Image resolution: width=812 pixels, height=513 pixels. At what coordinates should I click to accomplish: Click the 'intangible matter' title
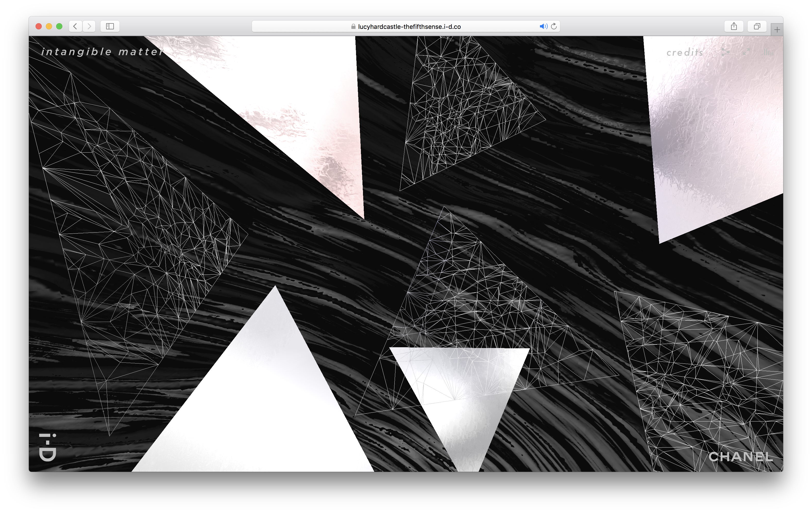(x=102, y=52)
